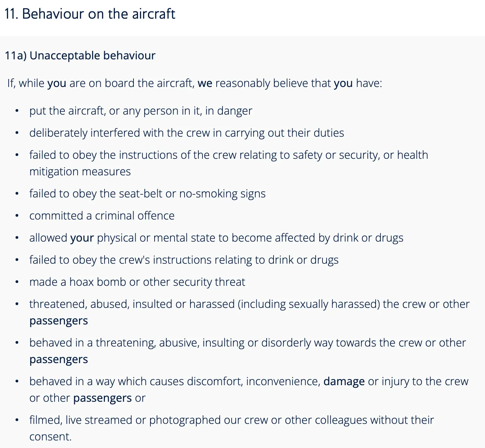Image resolution: width=485 pixels, height=448 pixels.
Task: Click 'deliberately interfered with the crew' bullet text
Action: coord(187,133)
